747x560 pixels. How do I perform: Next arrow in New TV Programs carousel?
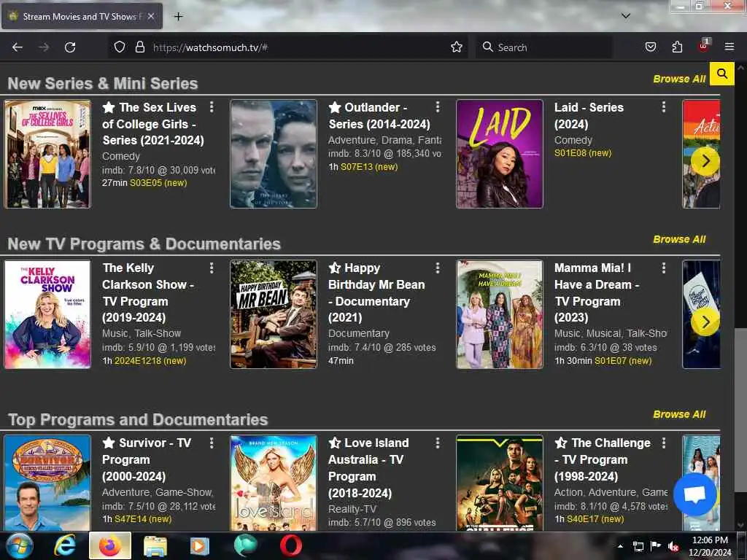pos(705,322)
